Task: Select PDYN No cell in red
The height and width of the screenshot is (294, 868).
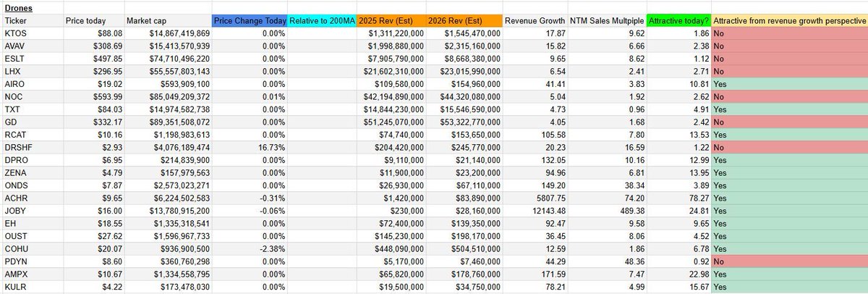Action: coord(789,261)
